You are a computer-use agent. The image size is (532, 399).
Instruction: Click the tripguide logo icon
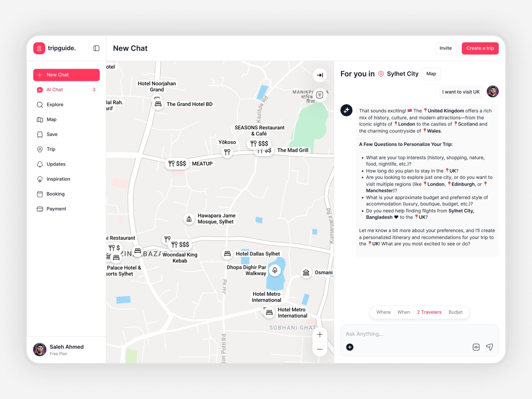[39, 48]
